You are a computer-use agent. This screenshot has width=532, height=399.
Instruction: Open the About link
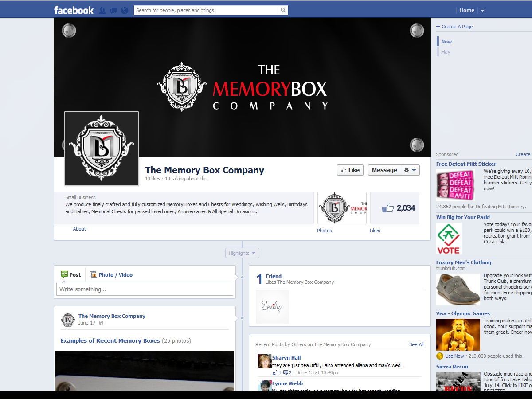point(79,229)
